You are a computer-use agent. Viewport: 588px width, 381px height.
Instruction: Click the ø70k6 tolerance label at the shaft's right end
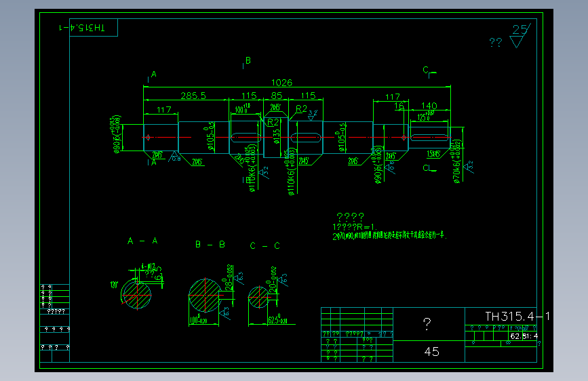457,161
